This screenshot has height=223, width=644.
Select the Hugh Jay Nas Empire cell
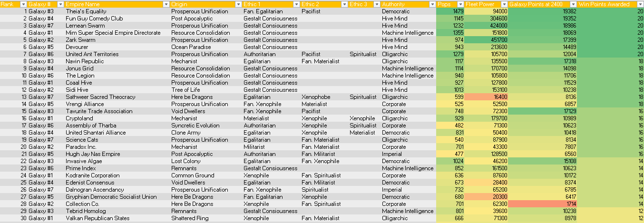(117, 154)
